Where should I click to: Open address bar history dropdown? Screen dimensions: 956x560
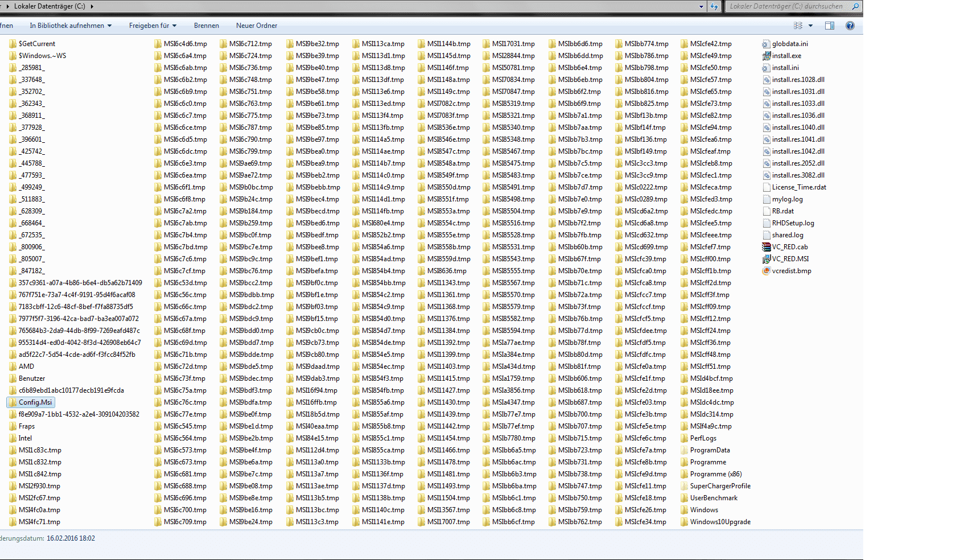coord(701,7)
